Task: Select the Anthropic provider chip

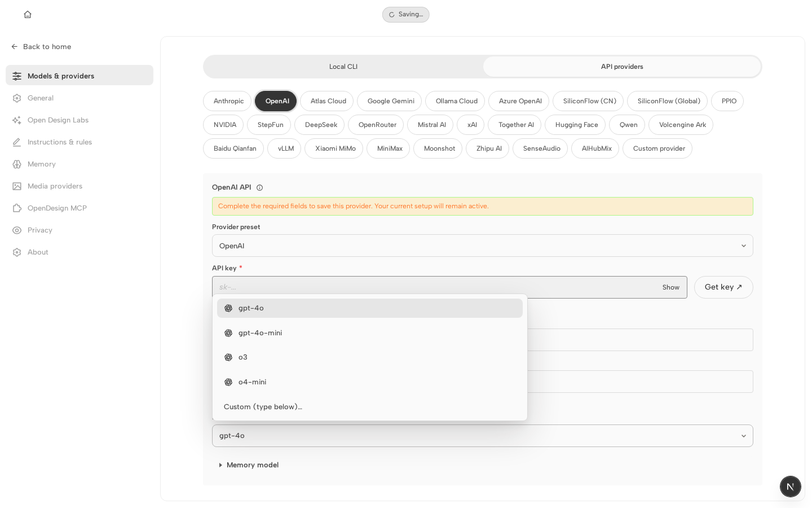Action: click(227, 101)
